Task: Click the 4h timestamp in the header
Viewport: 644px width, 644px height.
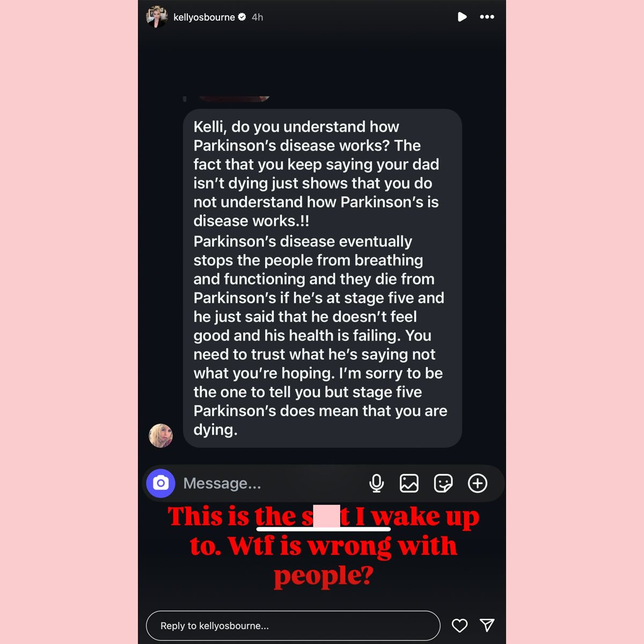Action: tap(258, 17)
